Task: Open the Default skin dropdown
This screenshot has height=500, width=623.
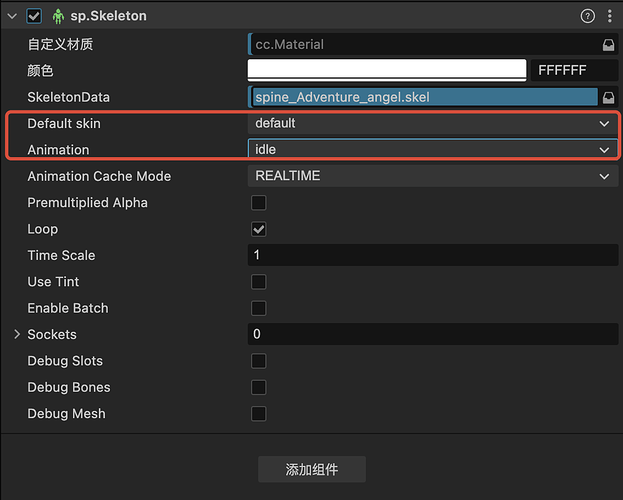Action: click(432, 123)
